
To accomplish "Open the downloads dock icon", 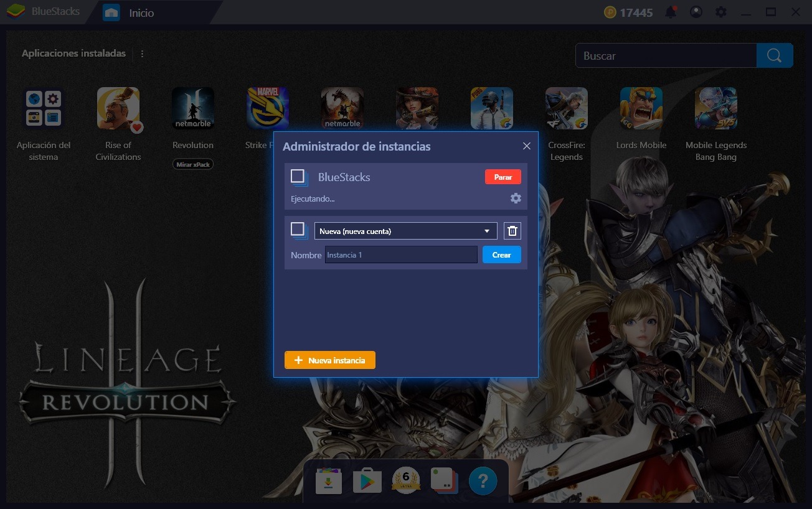I will [328, 481].
